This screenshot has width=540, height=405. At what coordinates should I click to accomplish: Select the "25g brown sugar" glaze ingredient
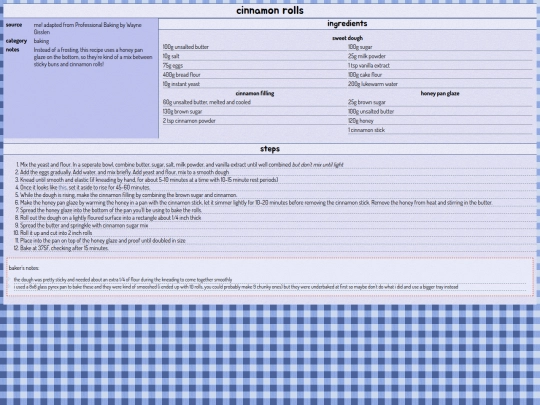pos(367,102)
